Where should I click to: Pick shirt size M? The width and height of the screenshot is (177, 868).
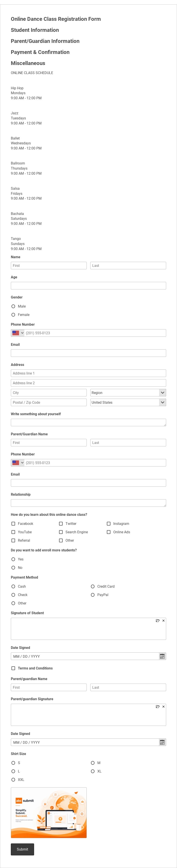click(93, 763)
